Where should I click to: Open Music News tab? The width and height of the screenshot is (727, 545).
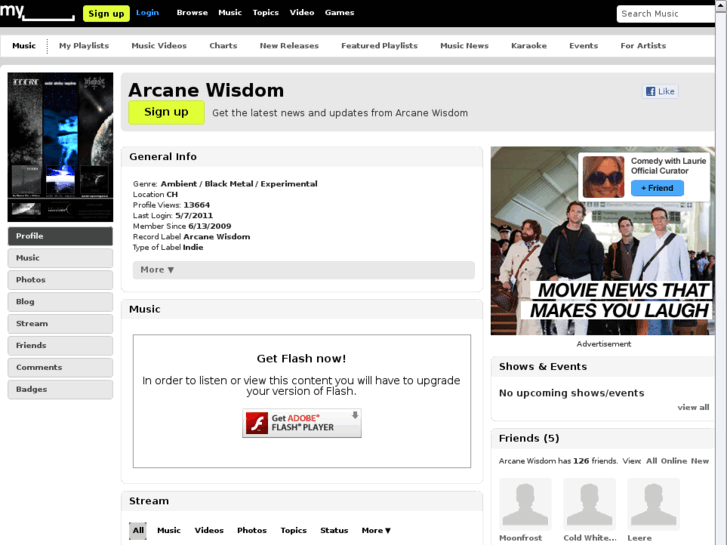(x=464, y=45)
